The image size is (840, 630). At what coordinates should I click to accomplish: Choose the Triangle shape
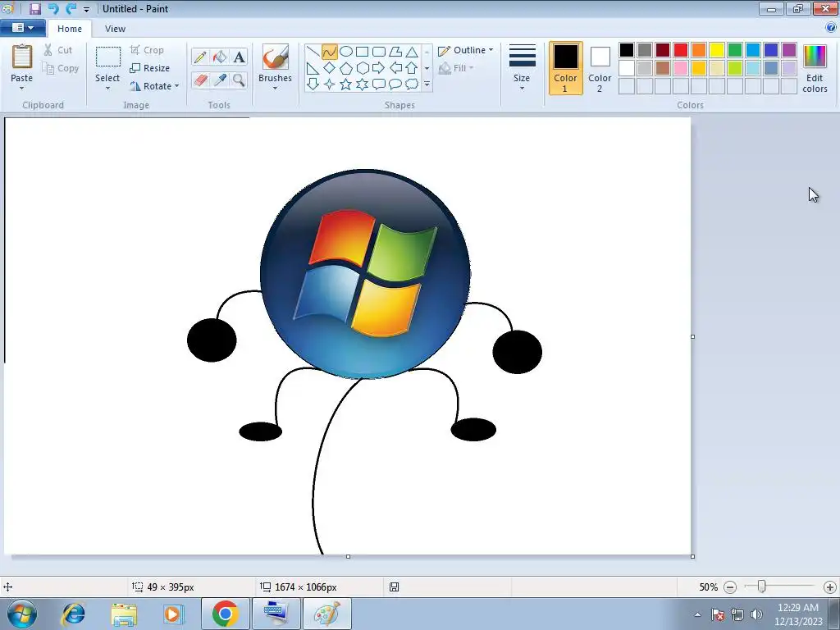pos(412,52)
